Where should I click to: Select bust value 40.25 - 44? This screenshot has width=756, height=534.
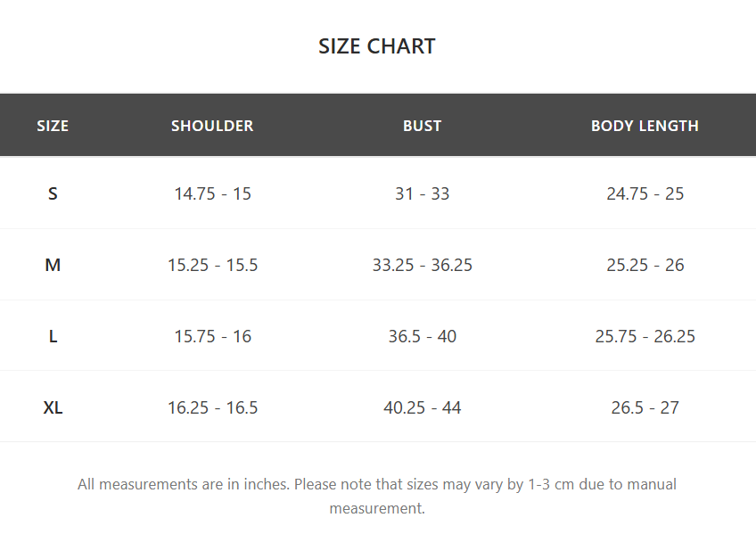point(422,407)
